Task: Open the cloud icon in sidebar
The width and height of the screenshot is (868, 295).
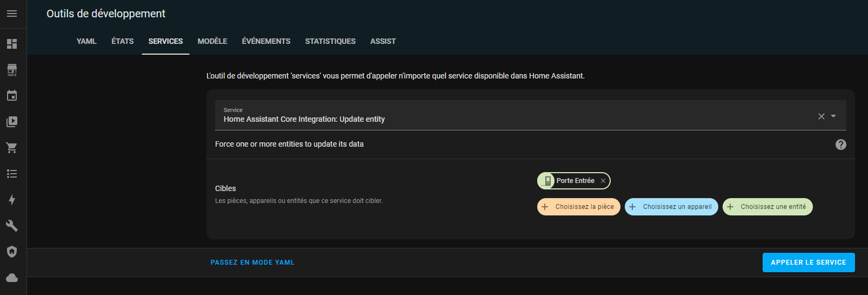Action: (12, 278)
